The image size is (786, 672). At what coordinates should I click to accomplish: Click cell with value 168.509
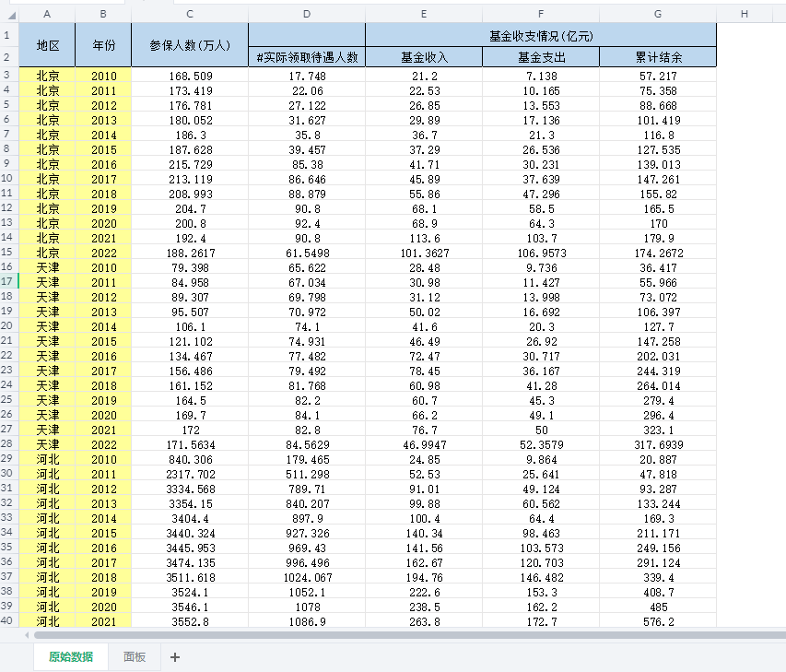click(x=190, y=76)
